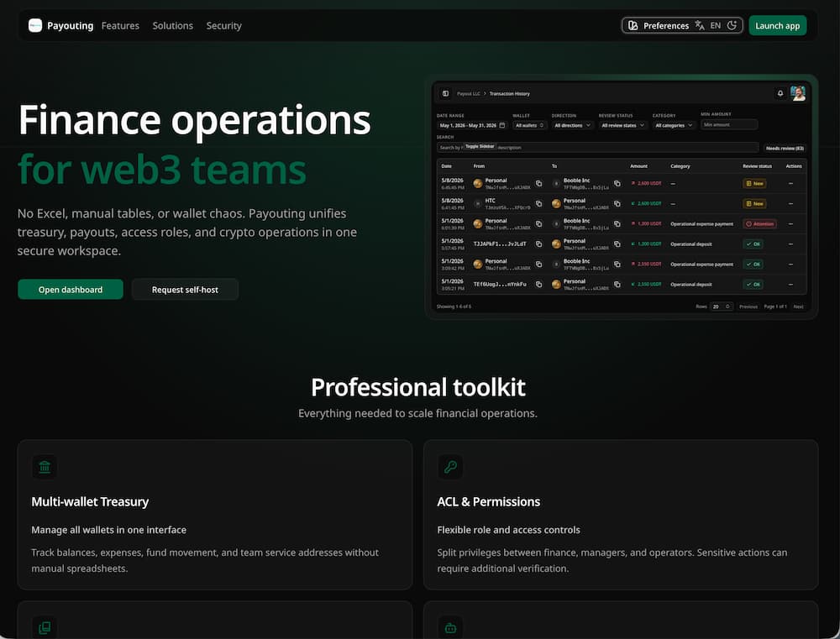Click the ACL & Permissions card title
Viewport: 840px width, 639px height.
click(x=489, y=502)
